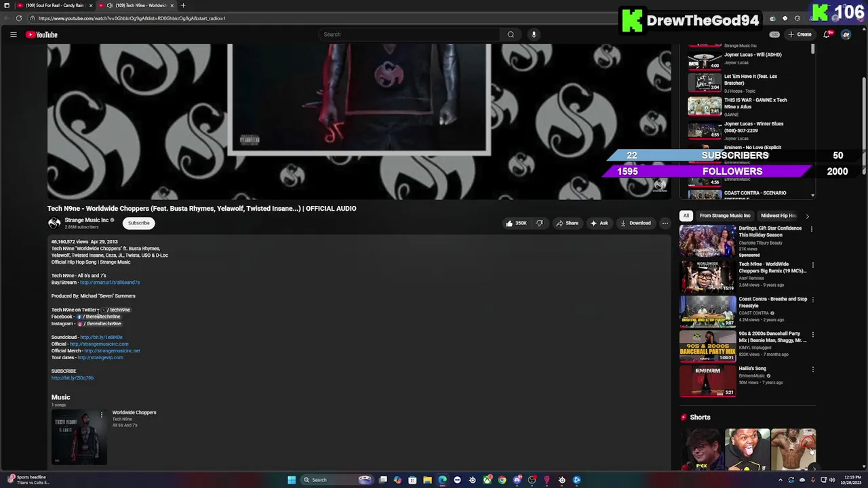The image size is (868, 488).
Task: Like the video with thumbs up 350K
Action: point(515,223)
